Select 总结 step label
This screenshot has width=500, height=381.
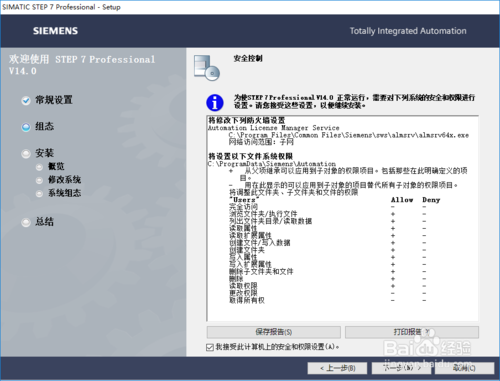click(x=45, y=222)
